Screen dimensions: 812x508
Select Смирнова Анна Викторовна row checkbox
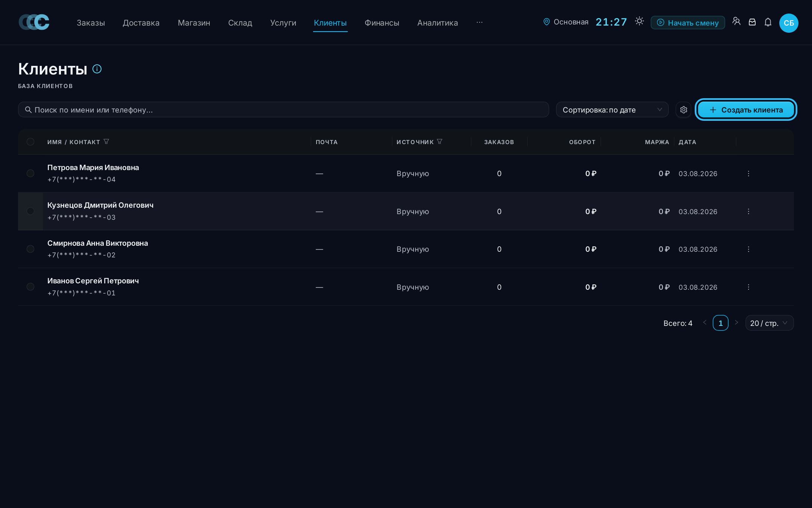[x=30, y=249]
